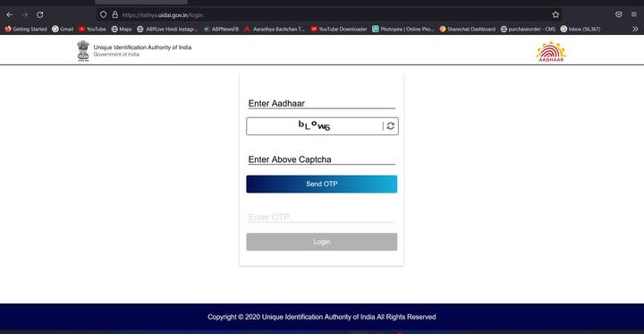
Task: Click the browser forward arrow
Action: coord(25,15)
